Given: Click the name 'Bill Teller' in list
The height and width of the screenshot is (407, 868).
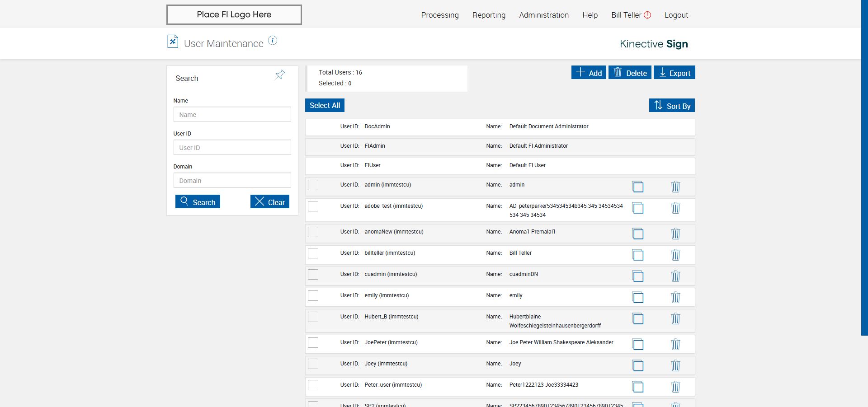Looking at the screenshot, I should tap(520, 253).
